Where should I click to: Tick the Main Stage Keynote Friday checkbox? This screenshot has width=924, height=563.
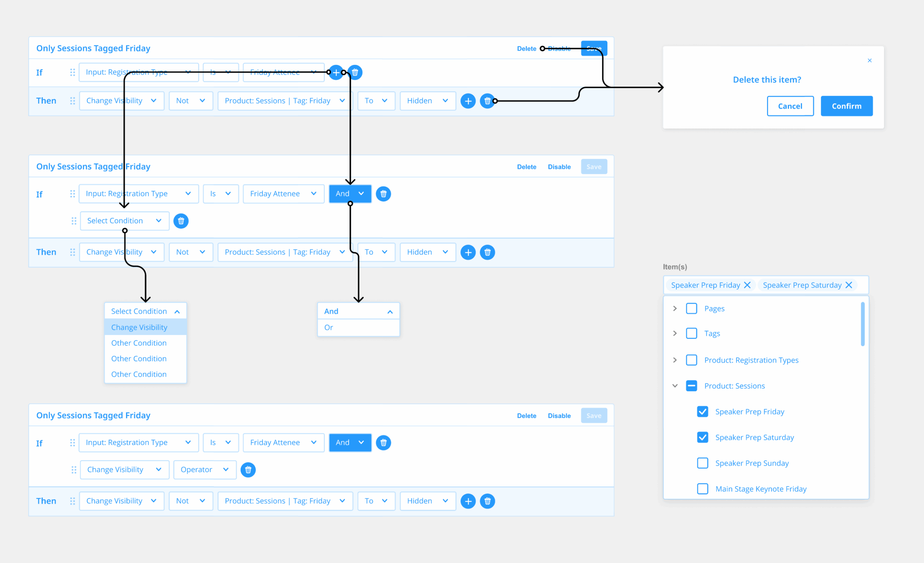[x=702, y=489]
